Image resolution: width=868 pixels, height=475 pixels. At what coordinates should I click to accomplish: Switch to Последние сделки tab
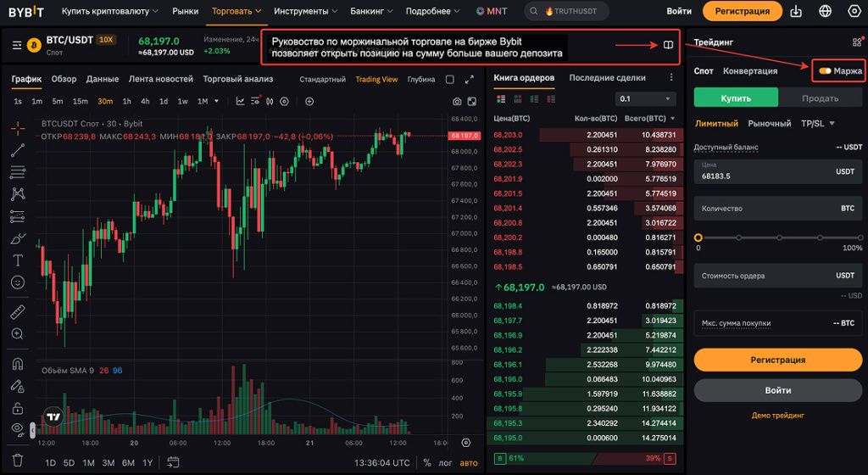point(607,77)
